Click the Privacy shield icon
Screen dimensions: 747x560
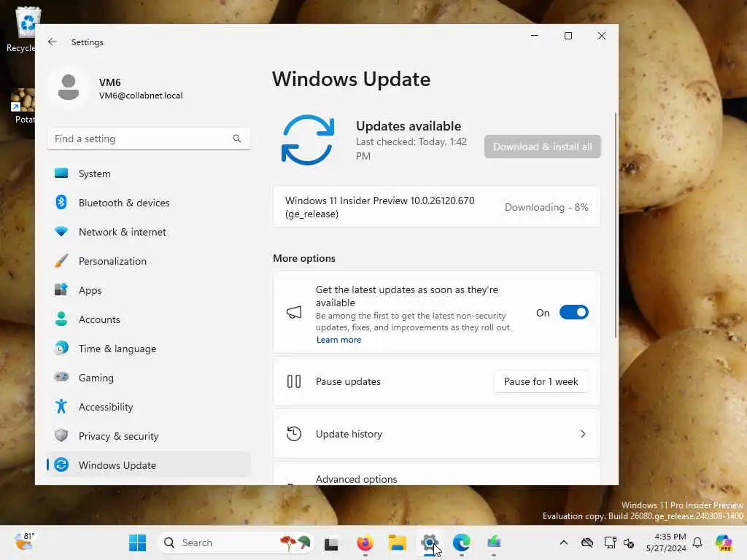61,435
